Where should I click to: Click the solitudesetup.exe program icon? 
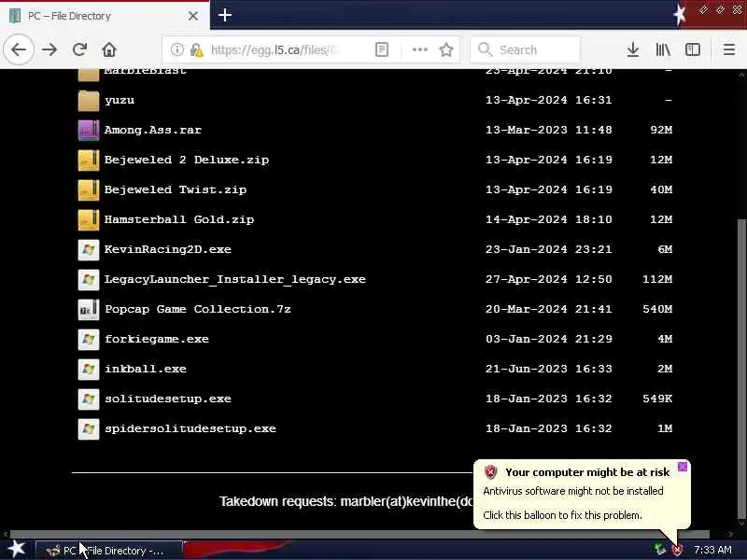(x=89, y=399)
